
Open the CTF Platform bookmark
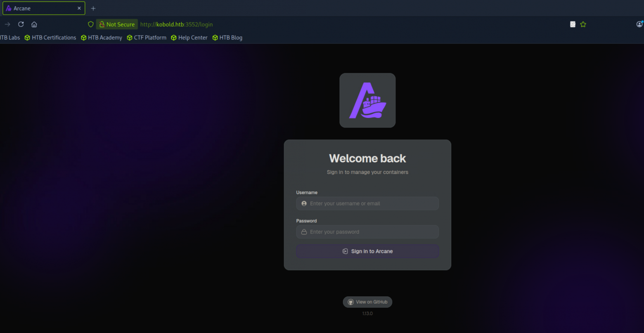pos(147,38)
